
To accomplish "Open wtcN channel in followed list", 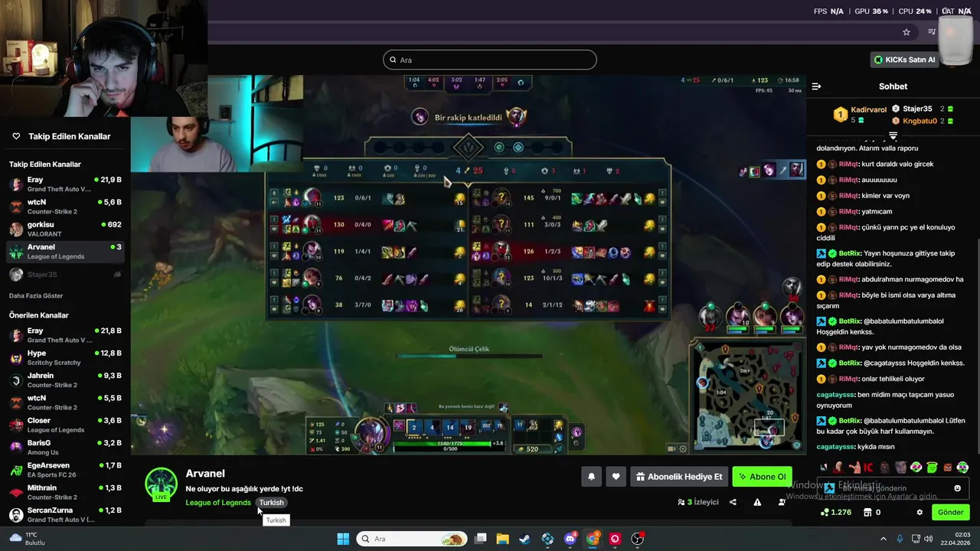I will coord(65,207).
